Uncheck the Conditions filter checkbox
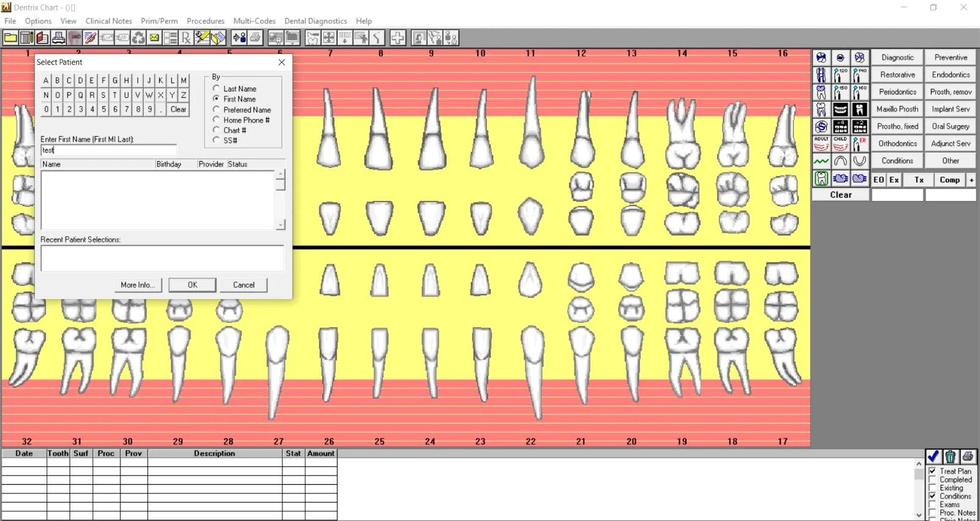 coord(932,496)
